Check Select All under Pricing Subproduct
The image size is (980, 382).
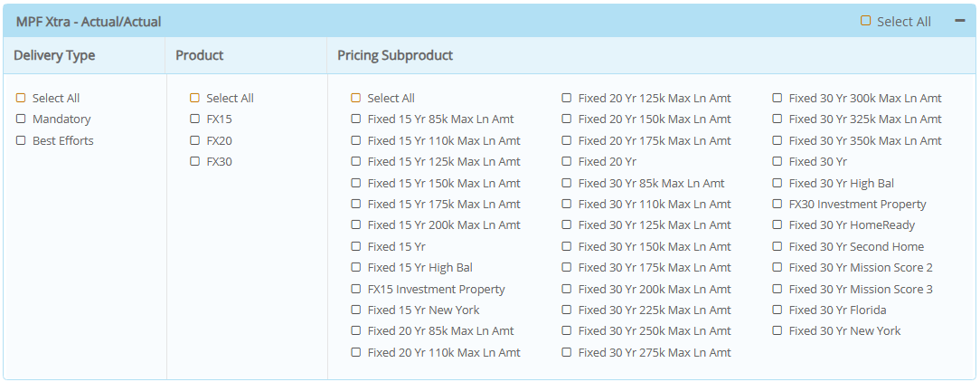click(x=356, y=99)
